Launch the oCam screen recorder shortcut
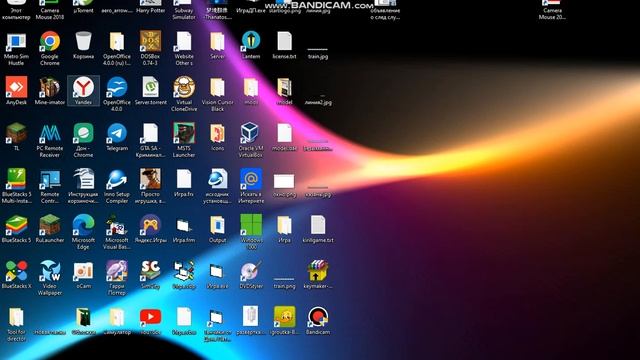 click(83, 275)
